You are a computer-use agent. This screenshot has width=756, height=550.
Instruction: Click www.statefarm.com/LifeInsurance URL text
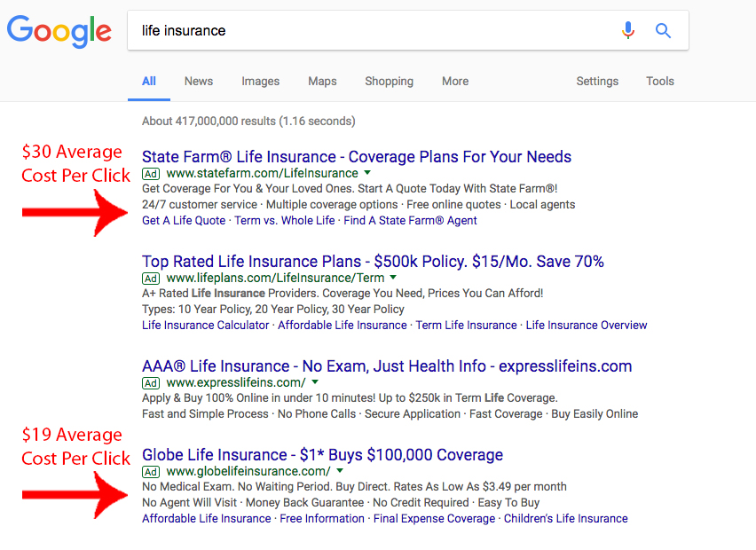point(263,173)
